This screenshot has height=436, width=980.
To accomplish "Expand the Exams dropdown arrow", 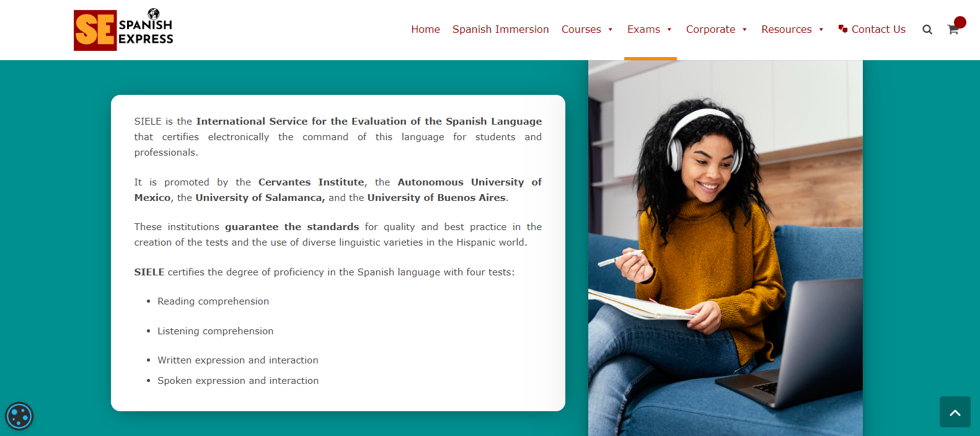I will pos(669,30).
